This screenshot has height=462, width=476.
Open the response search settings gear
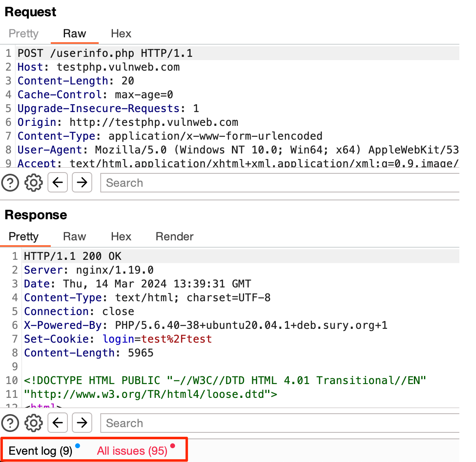[x=33, y=423]
